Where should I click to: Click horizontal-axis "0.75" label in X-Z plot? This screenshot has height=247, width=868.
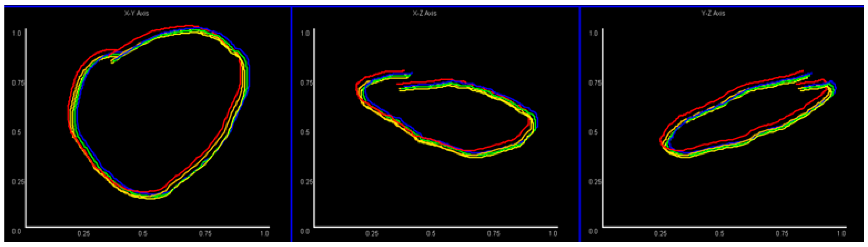pos(493,233)
